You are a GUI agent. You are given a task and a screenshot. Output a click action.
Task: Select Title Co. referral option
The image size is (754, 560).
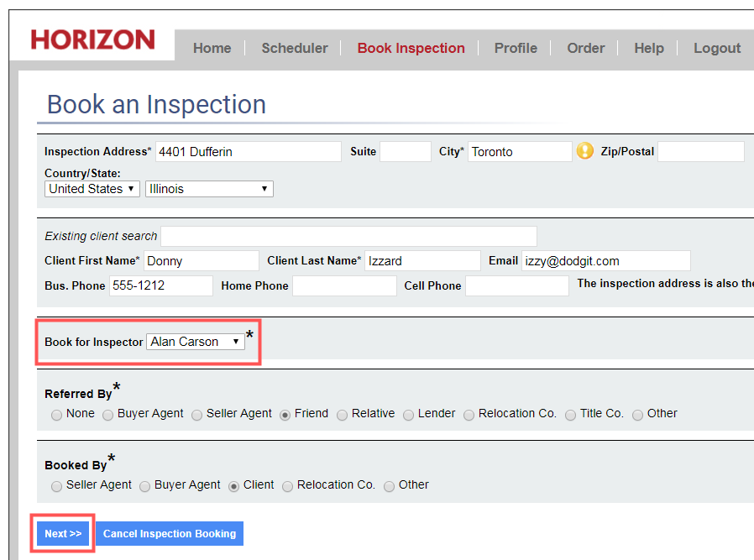click(x=571, y=415)
